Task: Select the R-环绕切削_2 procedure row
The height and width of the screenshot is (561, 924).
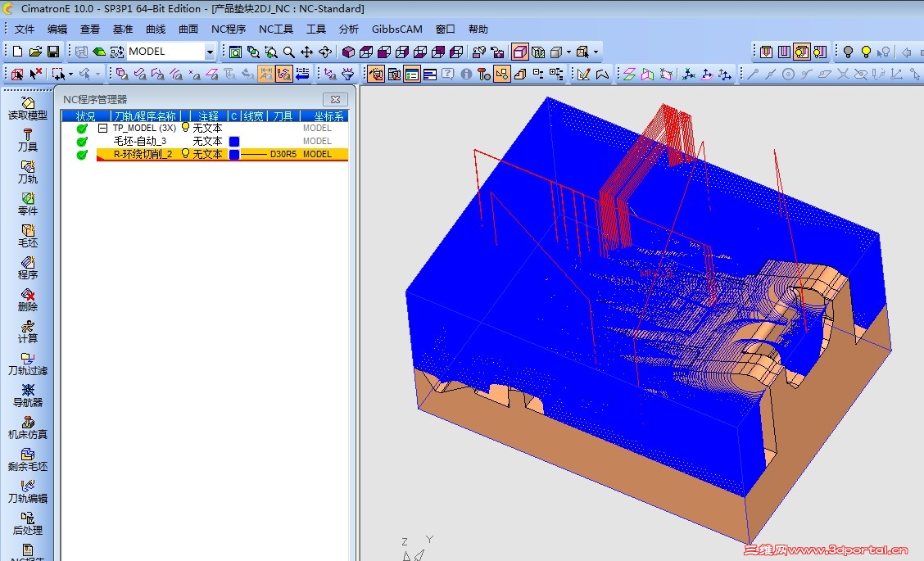Action: coord(205,154)
